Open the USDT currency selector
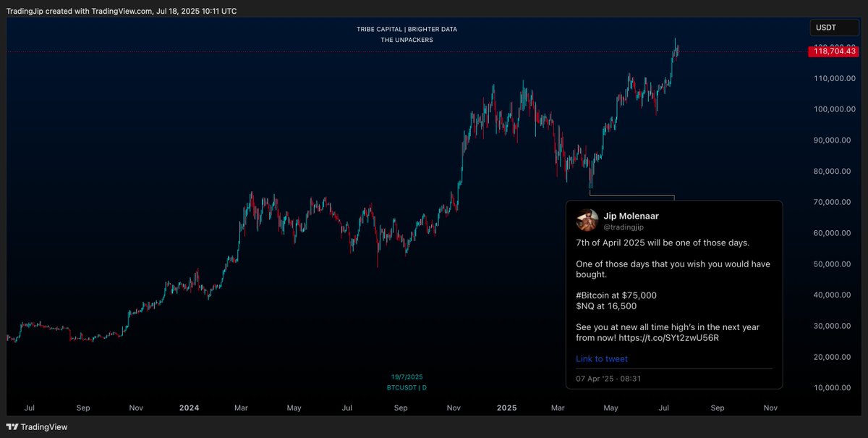The height and width of the screenshot is (438, 868). (x=834, y=28)
